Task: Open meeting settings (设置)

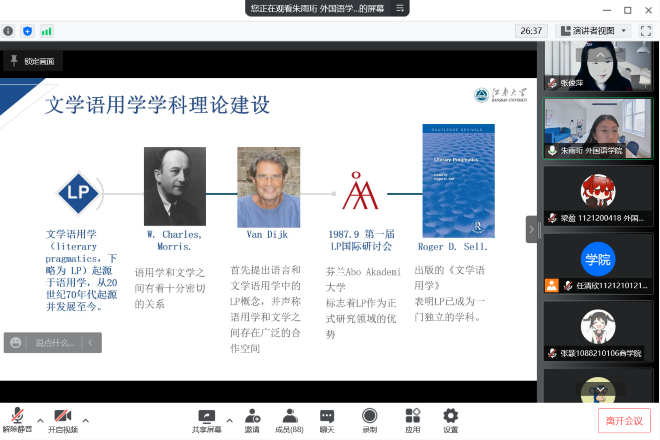Action: click(x=450, y=419)
